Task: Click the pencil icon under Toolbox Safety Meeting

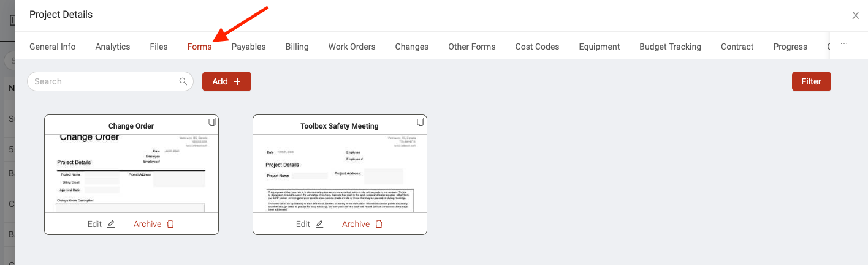Action: 319,224
